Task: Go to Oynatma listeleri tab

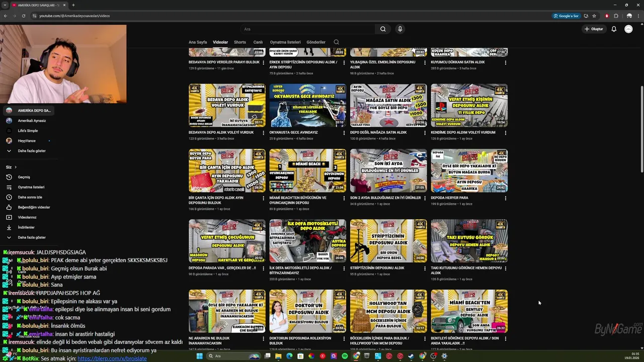Action: pyautogui.click(x=285, y=42)
